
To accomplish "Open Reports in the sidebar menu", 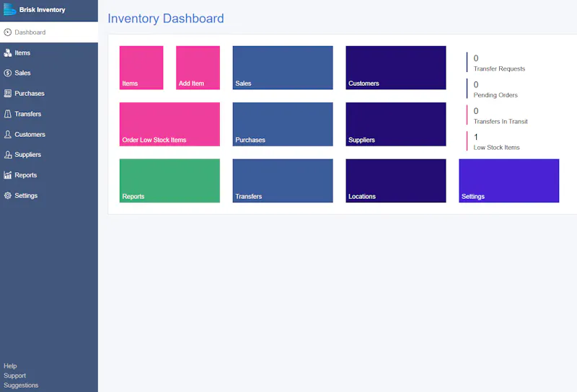I will coord(49,175).
